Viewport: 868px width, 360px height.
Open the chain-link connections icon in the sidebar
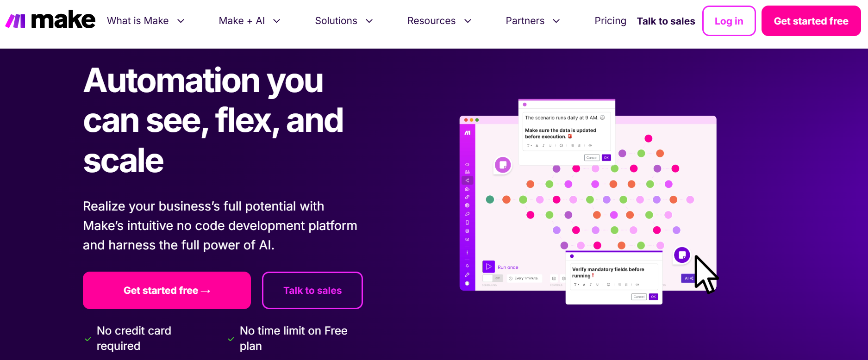pyautogui.click(x=467, y=197)
